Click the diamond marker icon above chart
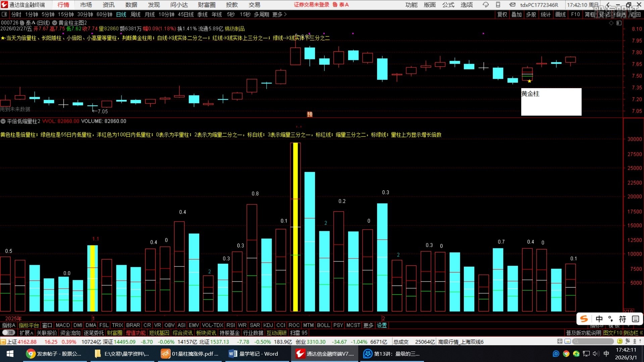 (x=611, y=23)
